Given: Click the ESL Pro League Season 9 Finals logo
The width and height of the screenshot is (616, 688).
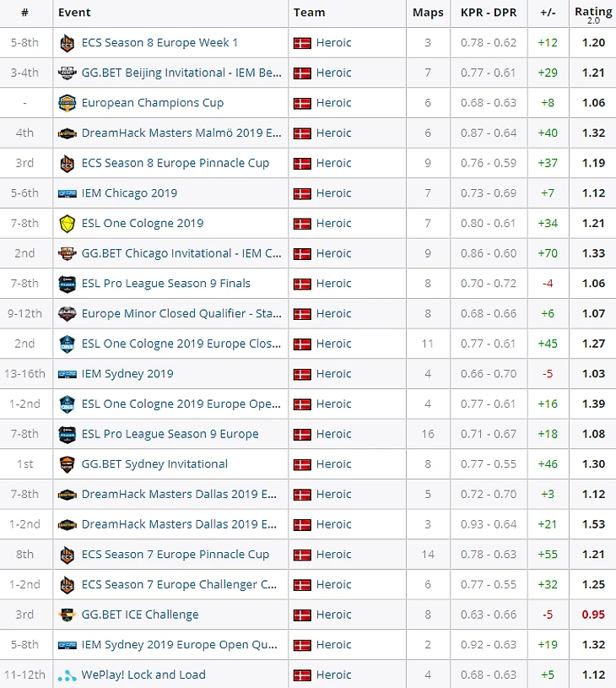Looking at the screenshot, I should coord(68,284).
